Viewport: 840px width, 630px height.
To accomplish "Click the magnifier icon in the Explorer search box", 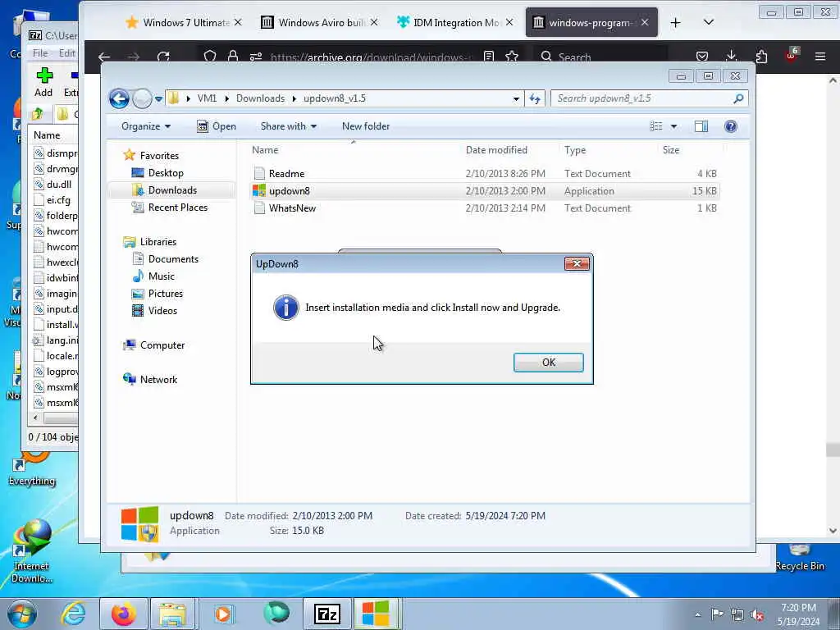I will pyautogui.click(x=739, y=98).
